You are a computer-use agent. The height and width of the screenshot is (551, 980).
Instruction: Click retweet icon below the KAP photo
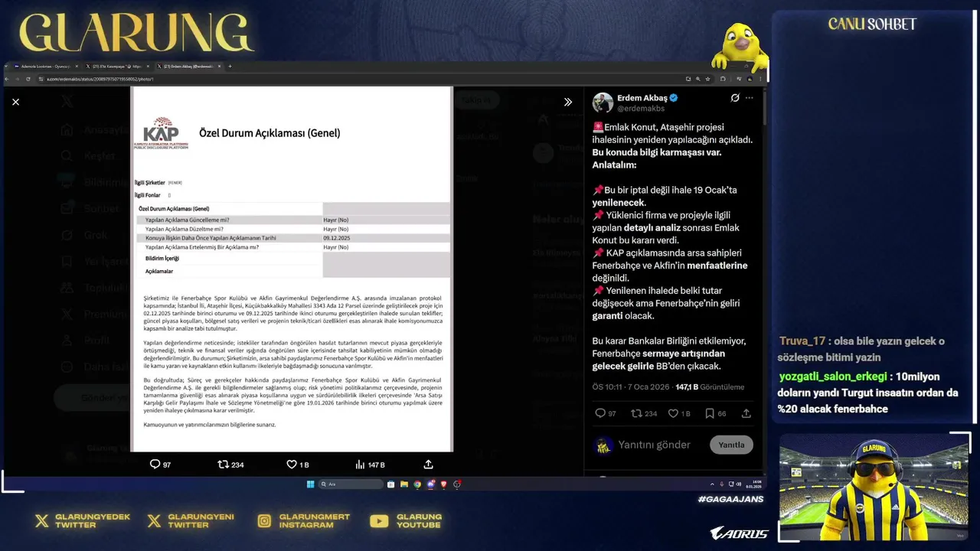click(x=223, y=465)
